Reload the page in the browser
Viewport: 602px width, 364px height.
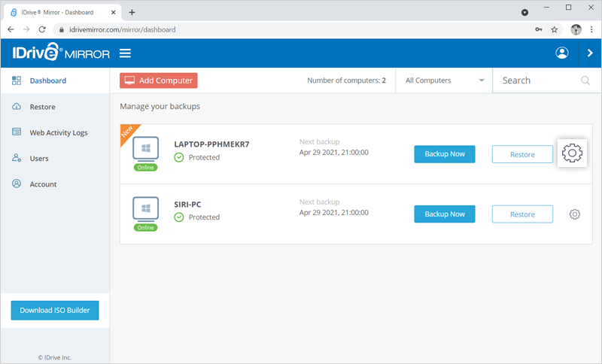42,29
